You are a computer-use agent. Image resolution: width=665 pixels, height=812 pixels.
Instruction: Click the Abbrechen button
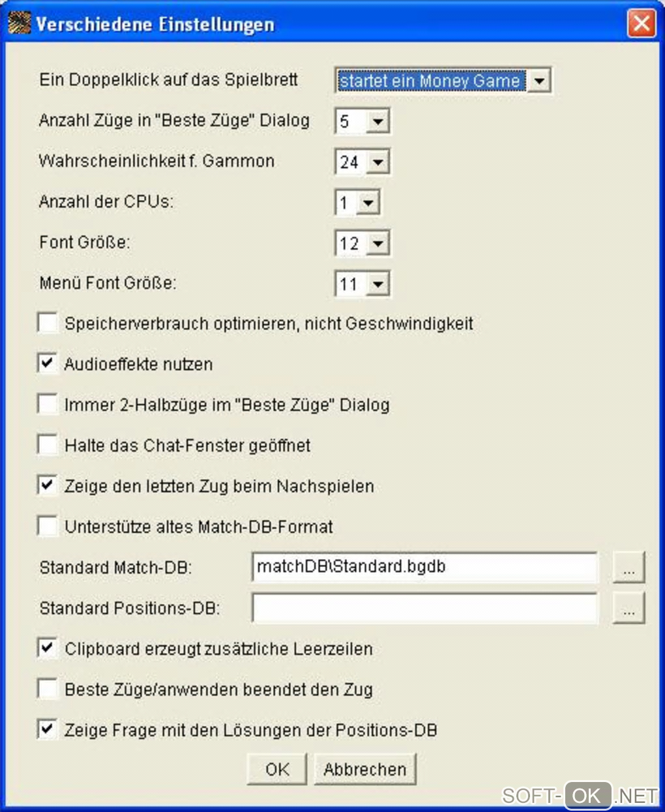pos(364,770)
